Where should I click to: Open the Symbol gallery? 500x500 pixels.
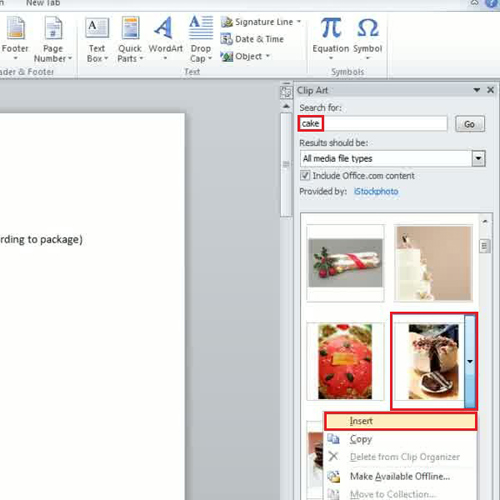pyautogui.click(x=367, y=38)
